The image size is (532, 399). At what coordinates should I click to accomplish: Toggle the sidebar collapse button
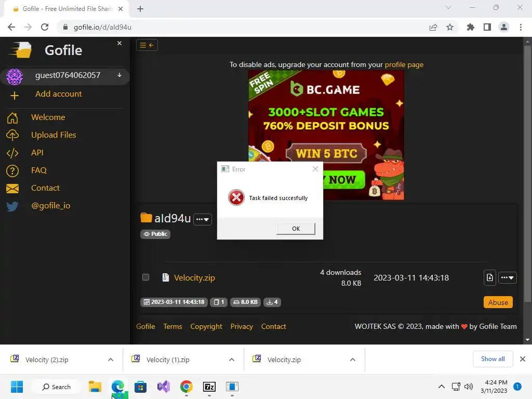click(x=147, y=45)
